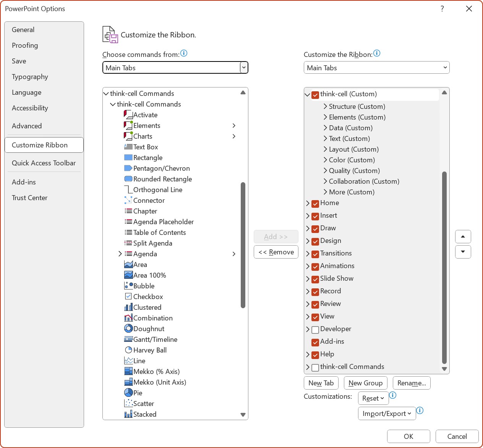This screenshot has height=448, width=483.
Task: Click the New Group button
Action: point(365,383)
